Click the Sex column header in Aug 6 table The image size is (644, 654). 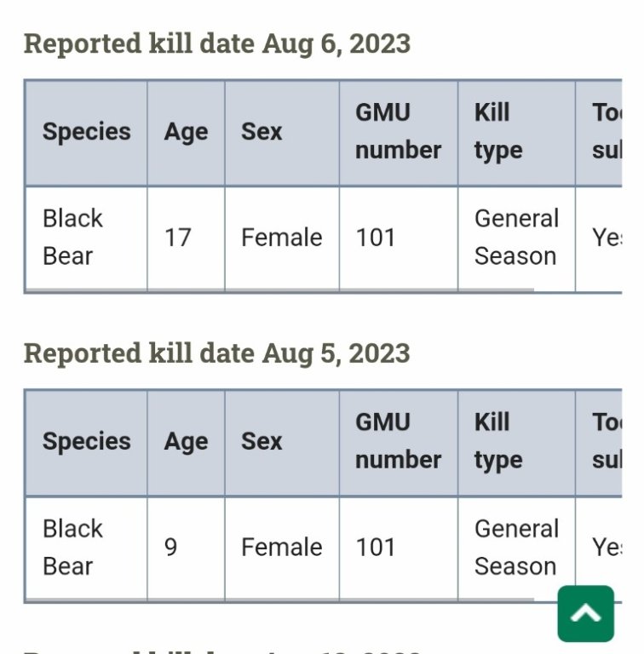coord(261,132)
